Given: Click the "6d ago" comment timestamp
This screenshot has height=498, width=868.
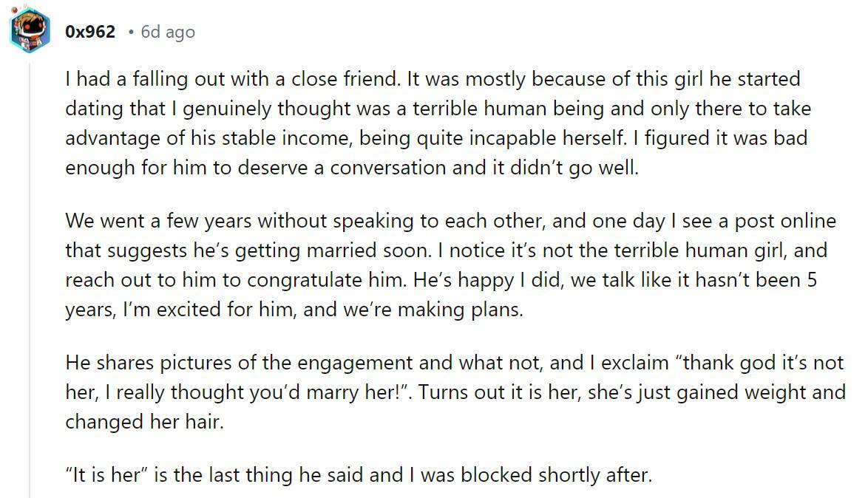Looking at the screenshot, I should click(x=168, y=32).
